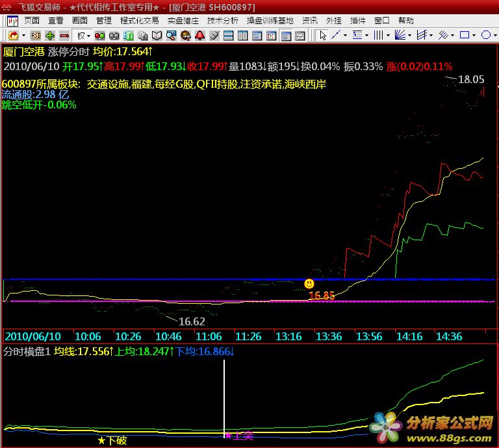Select the rectangle drawing tool

pyautogui.click(x=465, y=35)
